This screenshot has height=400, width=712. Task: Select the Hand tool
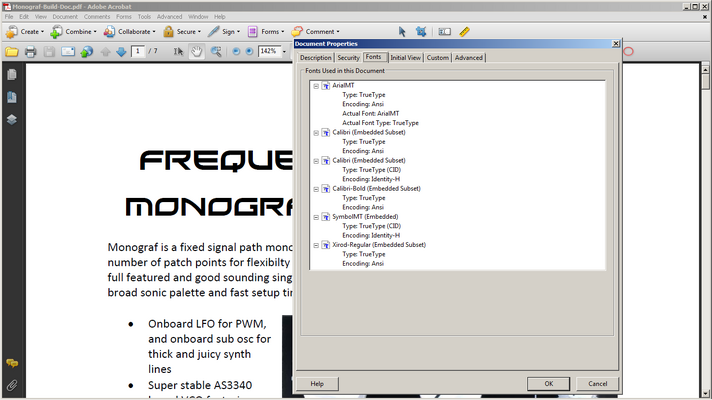click(x=197, y=51)
